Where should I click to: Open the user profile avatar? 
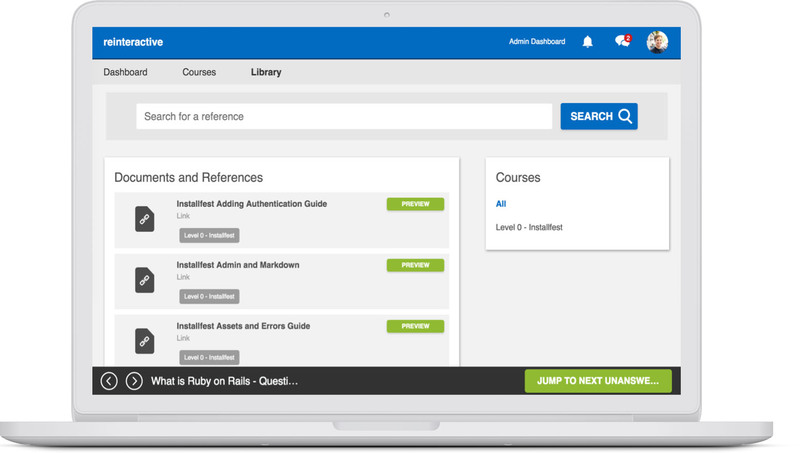tap(657, 42)
